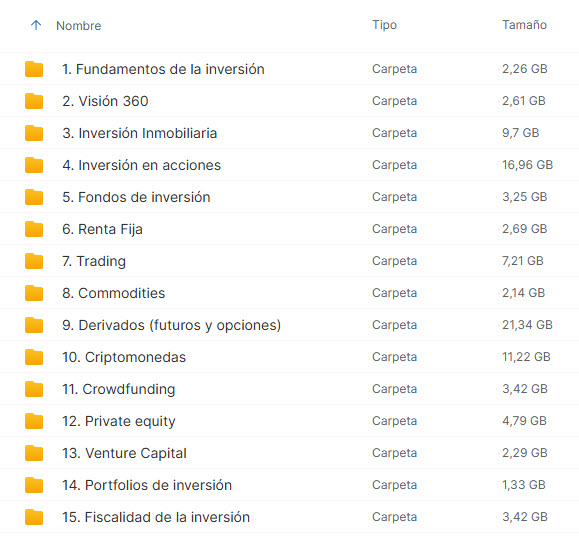Click the Inversión Inmobiliaria folder icon
The height and width of the screenshot is (556, 579).
34,133
